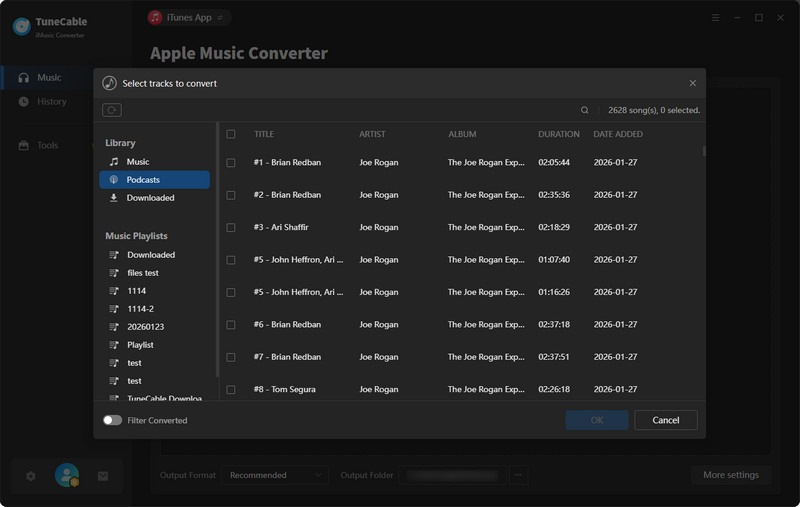Click the Cancel button

point(665,420)
